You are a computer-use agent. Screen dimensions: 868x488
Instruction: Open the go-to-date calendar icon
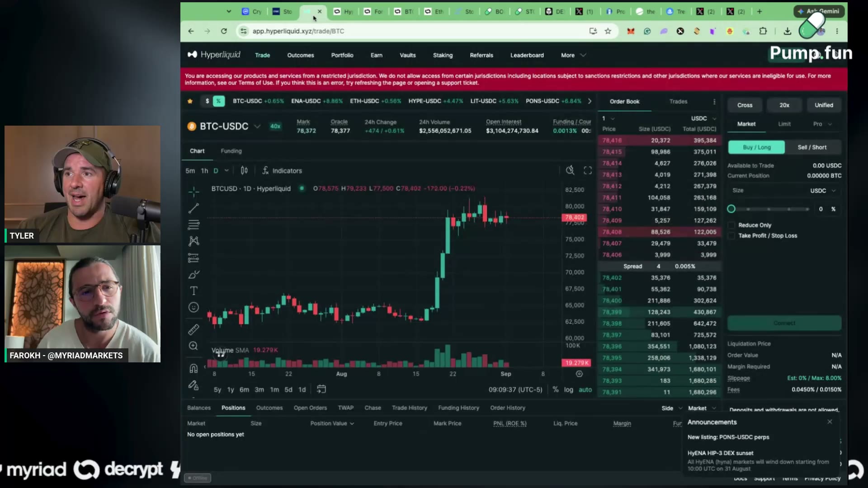tap(321, 389)
